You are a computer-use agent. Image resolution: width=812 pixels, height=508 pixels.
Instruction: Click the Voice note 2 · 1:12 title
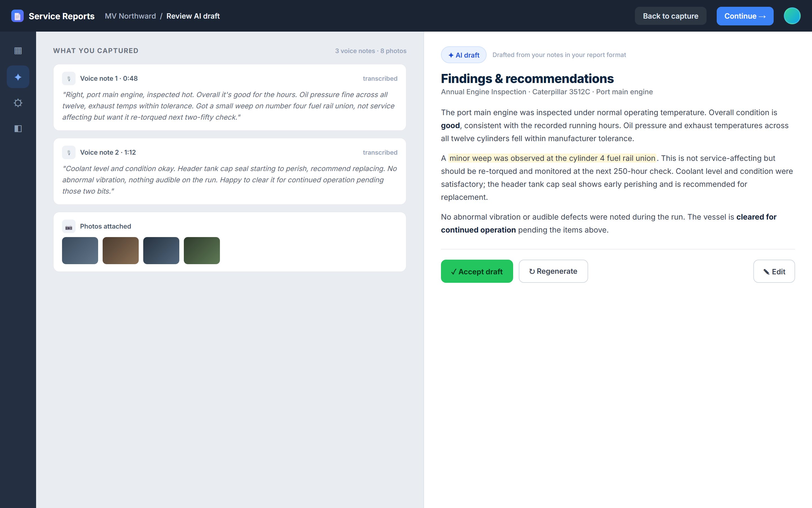tap(108, 152)
